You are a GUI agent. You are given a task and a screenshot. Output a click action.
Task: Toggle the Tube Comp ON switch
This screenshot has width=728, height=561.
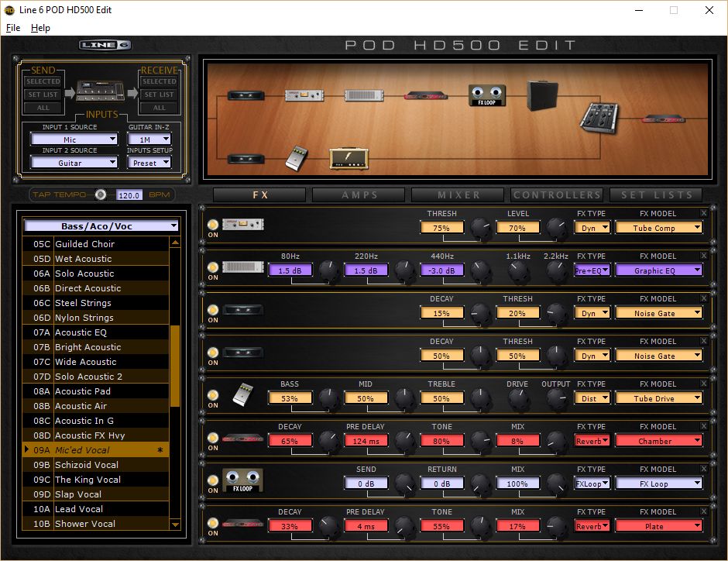tap(213, 225)
